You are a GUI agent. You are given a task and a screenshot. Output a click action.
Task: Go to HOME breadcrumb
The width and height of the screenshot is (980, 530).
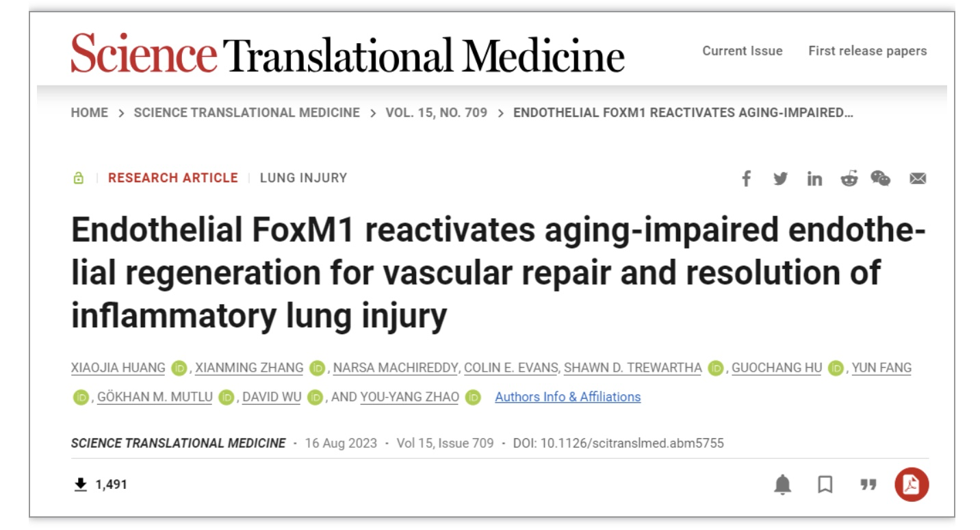(89, 114)
